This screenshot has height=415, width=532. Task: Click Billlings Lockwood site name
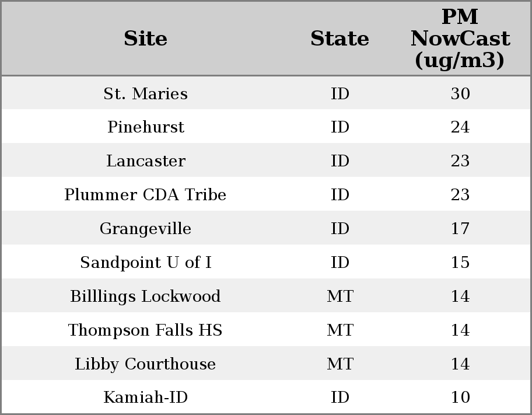pyautogui.click(x=145, y=297)
